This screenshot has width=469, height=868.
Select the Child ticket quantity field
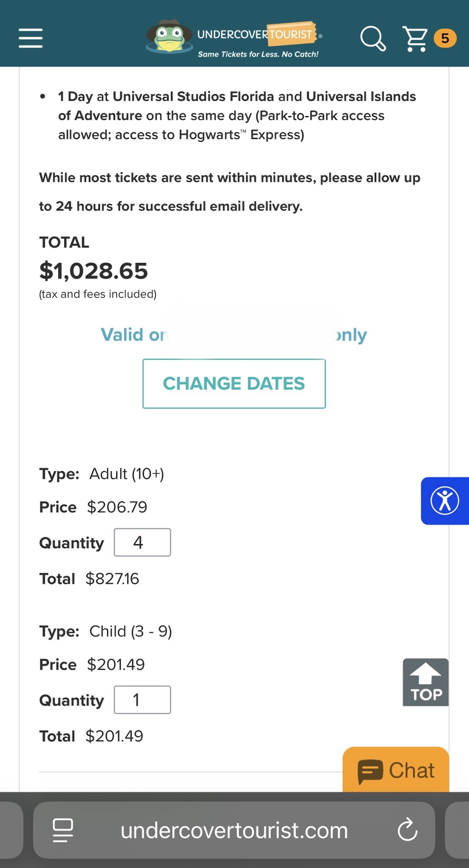(x=142, y=700)
